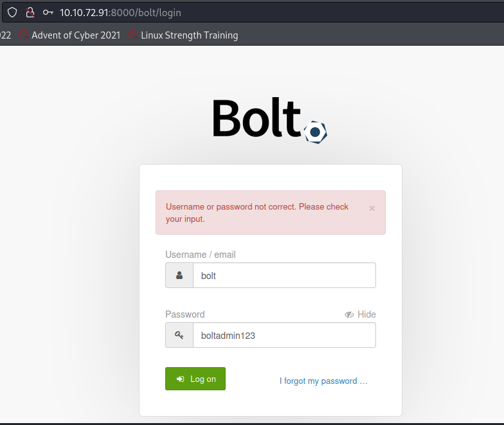Follow the I forgot my password link
This screenshot has width=504, height=425.
[323, 381]
